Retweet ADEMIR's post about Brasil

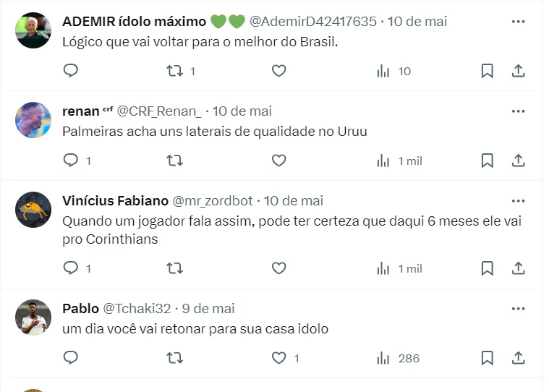click(175, 71)
